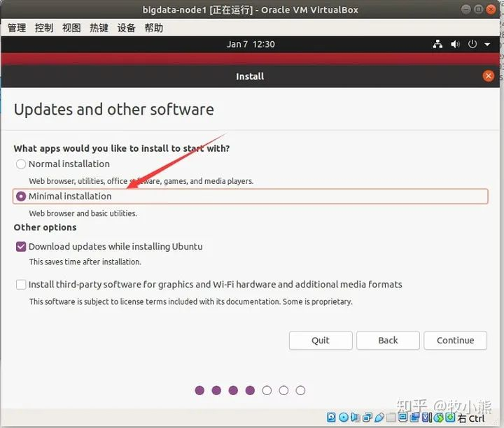Click the 'Web browser and basic utilities.' description
This screenshot has width=504, height=428.
coord(83,213)
